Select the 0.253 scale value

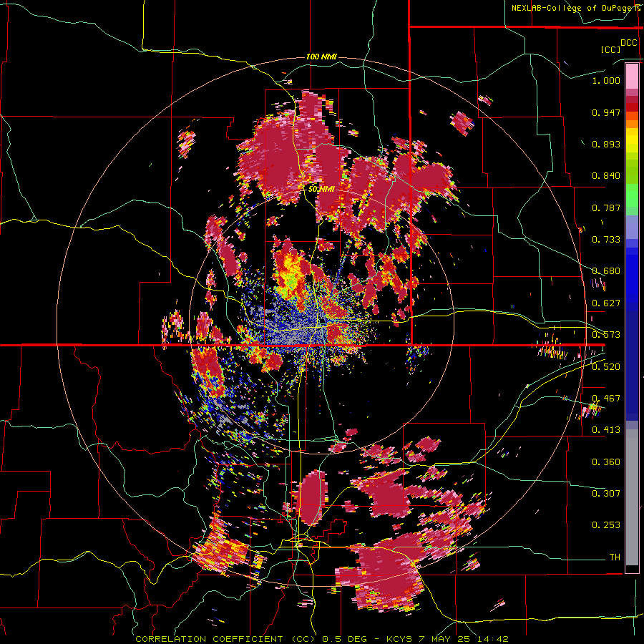pos(606,525)
